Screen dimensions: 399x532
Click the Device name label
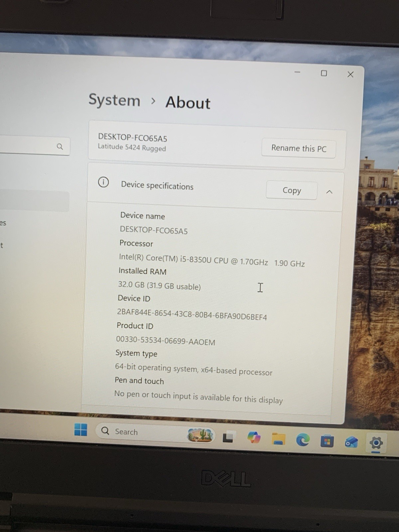[x=143, y=216]
